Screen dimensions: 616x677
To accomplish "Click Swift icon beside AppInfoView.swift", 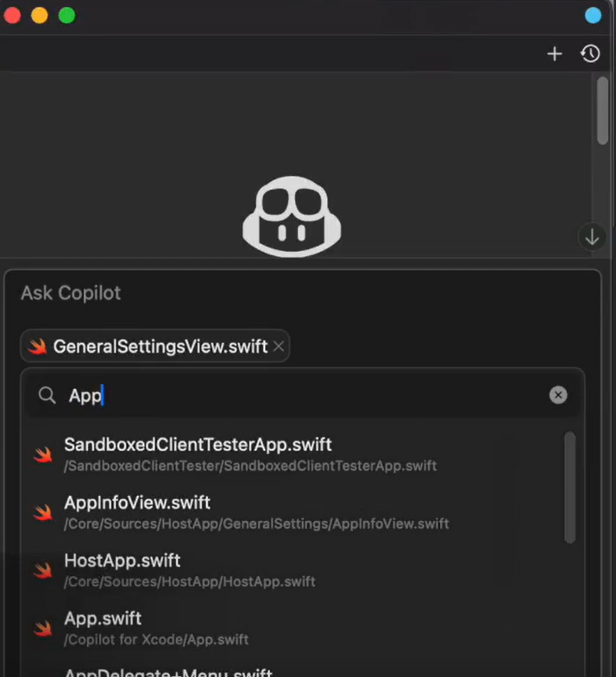I will (x=43, y=512).
